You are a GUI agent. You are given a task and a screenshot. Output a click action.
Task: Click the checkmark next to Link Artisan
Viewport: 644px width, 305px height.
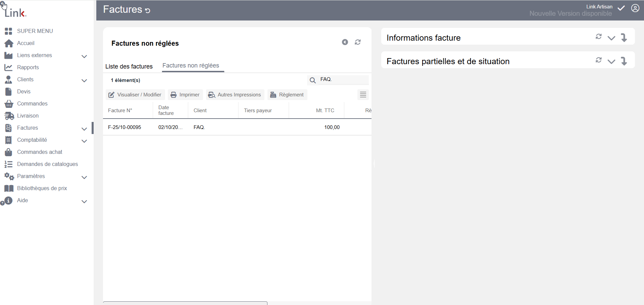click(x=621, y=8)
